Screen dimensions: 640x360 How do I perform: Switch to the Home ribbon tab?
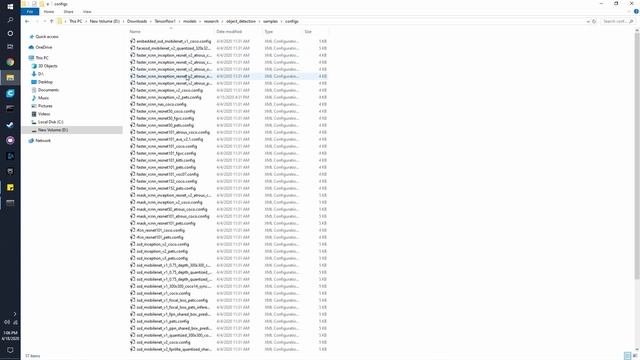tap(49, 12)
